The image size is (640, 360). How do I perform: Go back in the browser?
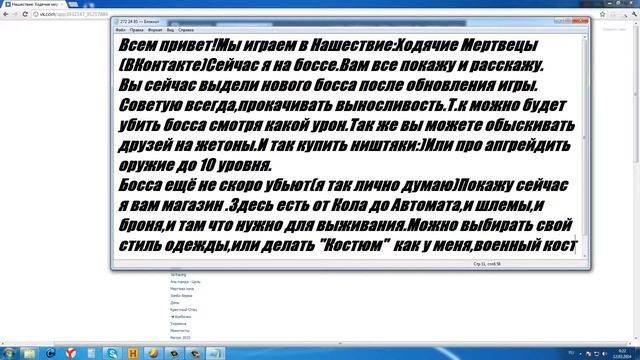[6, 14]
